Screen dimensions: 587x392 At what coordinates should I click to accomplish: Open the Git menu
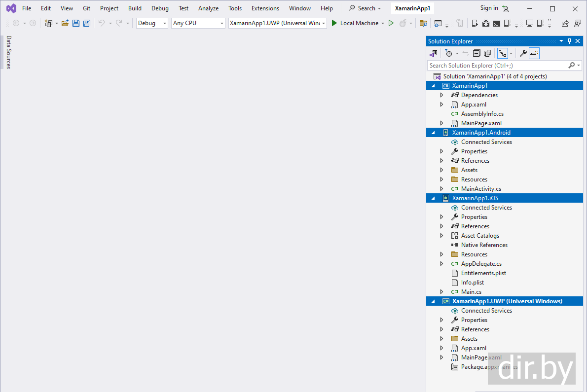(x=86, y=8)
